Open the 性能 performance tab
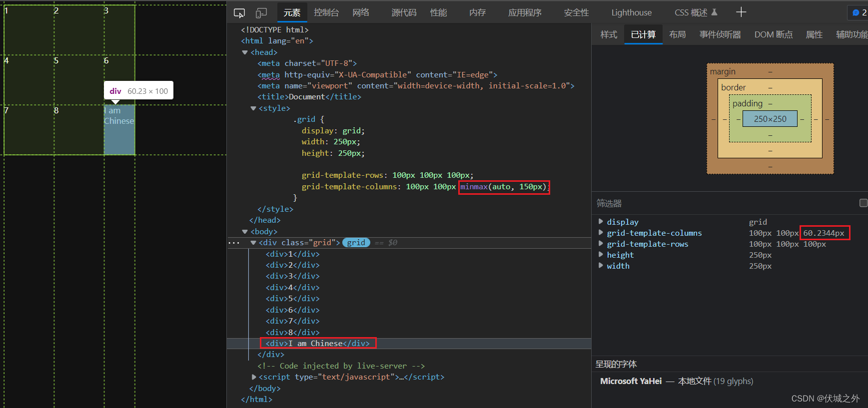The height and width of the screenshot is (408, 868). 438,12
